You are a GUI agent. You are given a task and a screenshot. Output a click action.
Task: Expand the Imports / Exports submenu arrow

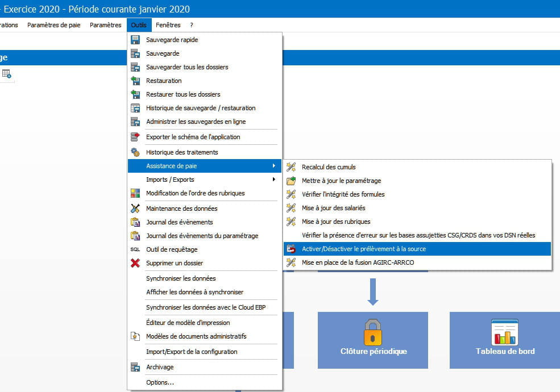point(274,179)
